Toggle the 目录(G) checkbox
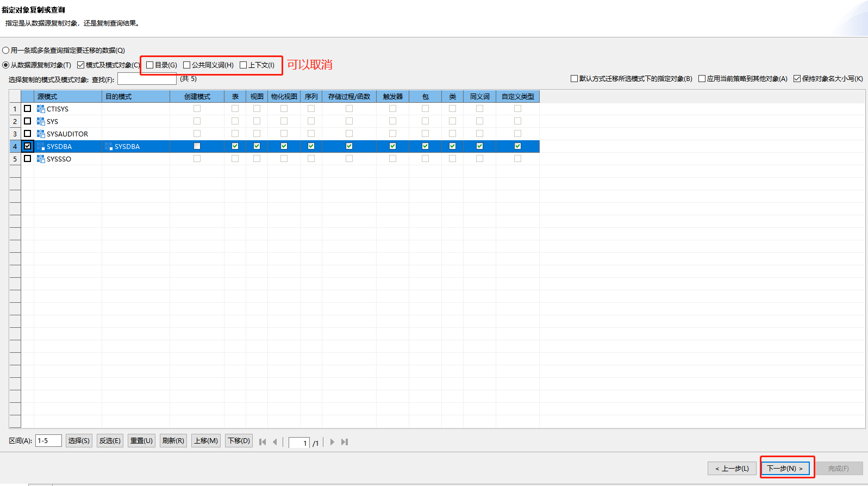Viewport: 868px width, 486px height. [150, 65]
